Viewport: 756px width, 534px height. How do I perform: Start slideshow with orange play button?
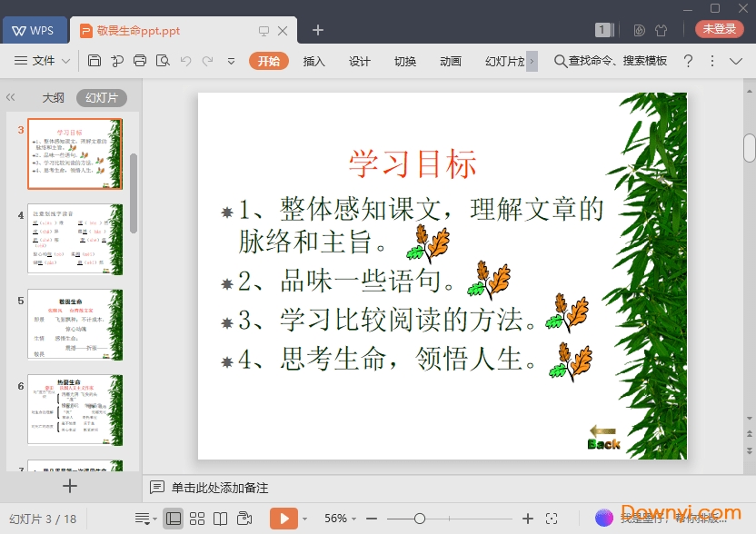point(283,519)
